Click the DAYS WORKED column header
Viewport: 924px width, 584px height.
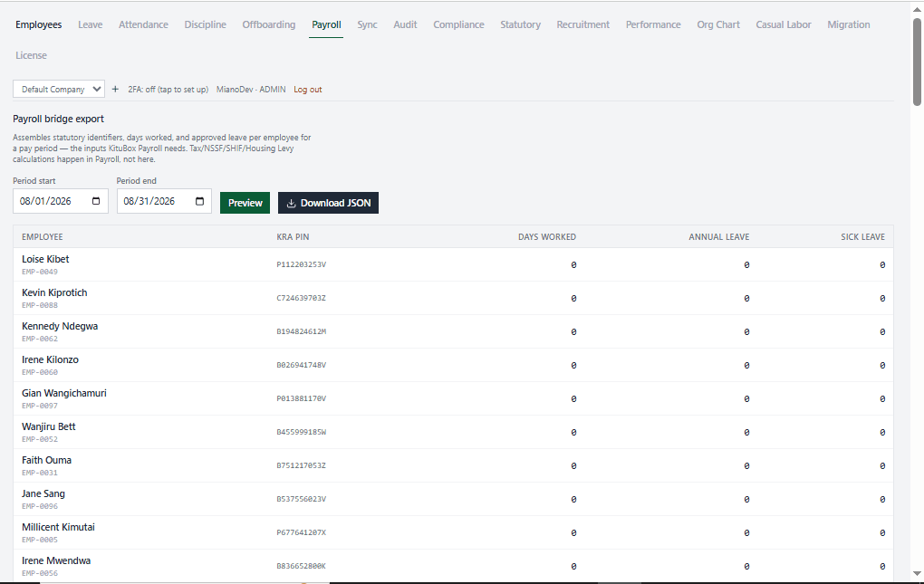point(547,236)
